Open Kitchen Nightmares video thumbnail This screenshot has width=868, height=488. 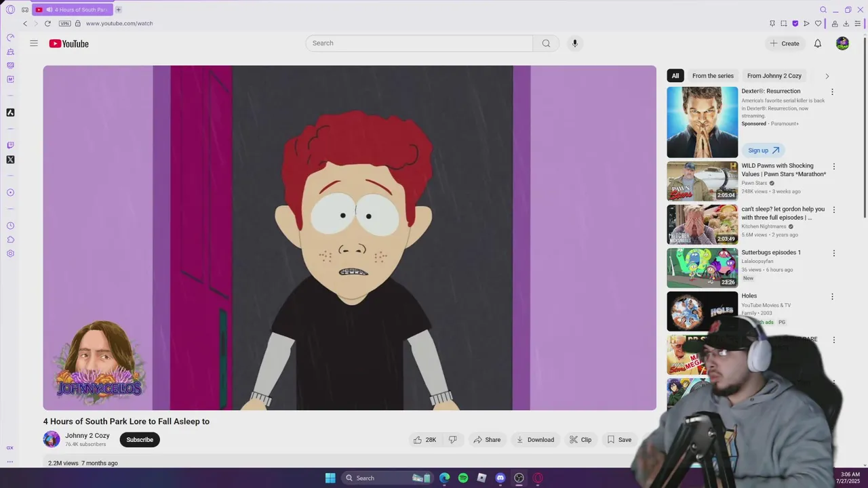point(703,224)
